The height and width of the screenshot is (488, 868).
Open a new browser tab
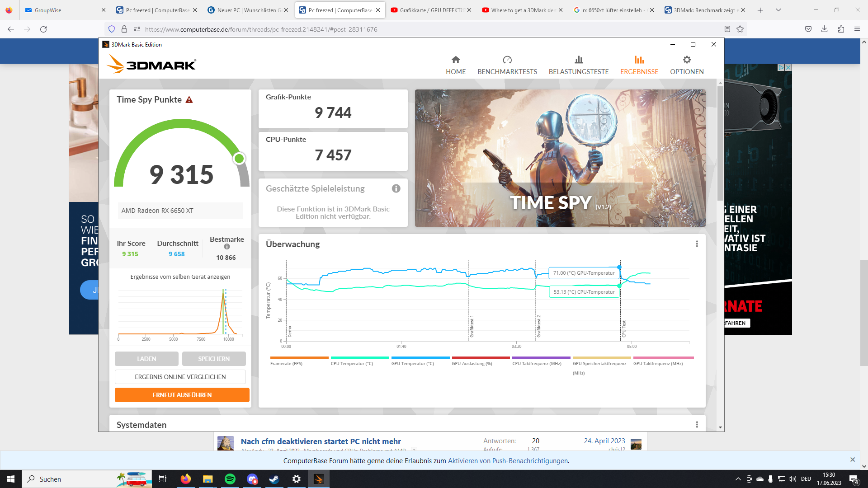tap(760, 10)
